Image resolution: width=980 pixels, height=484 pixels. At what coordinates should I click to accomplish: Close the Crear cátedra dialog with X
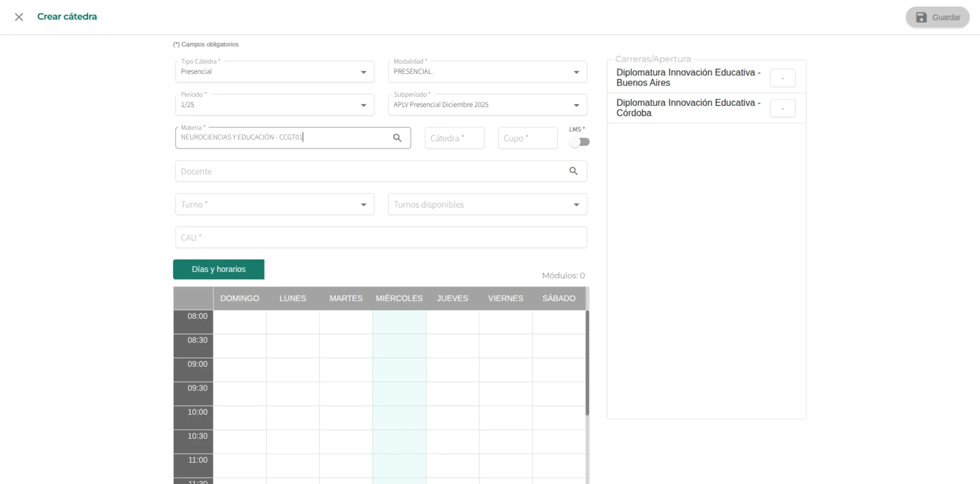[19, 17]
